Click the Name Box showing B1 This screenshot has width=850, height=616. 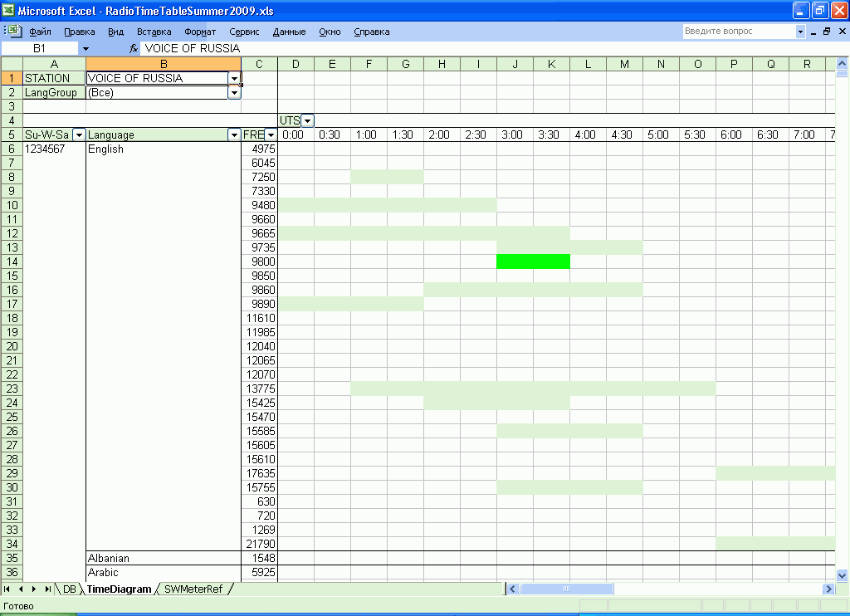(x=40, y=49)
